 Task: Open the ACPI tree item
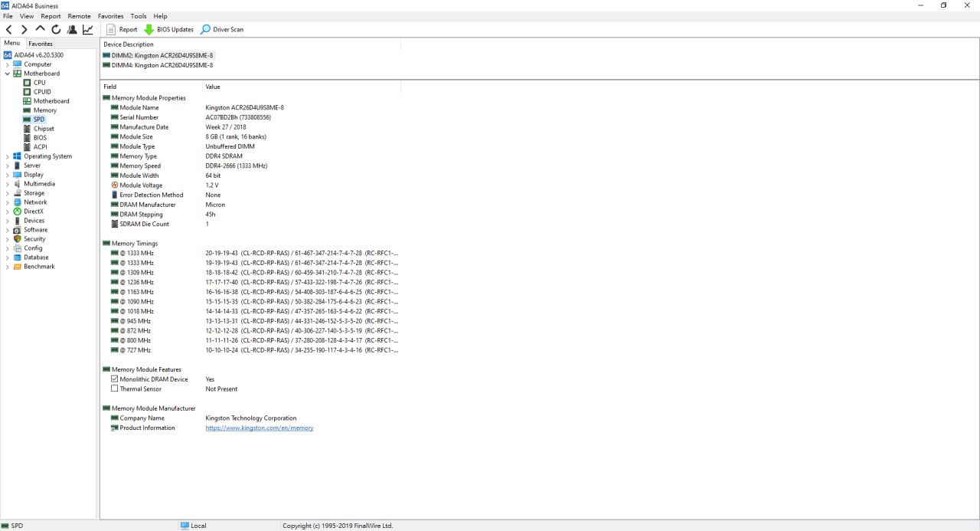tap(40, 147)
